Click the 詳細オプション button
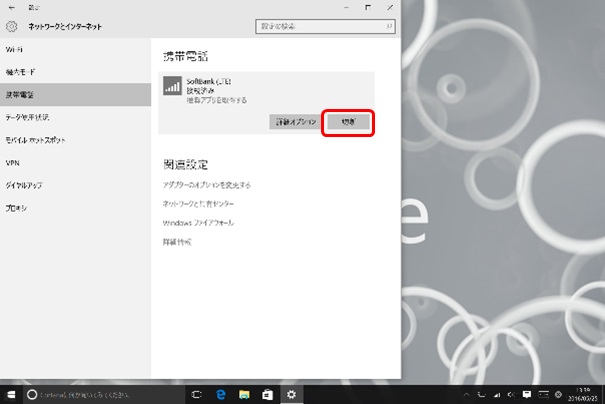Image resolution: width=605 pixels, height=404 pixels. click(x=295, y=122)
